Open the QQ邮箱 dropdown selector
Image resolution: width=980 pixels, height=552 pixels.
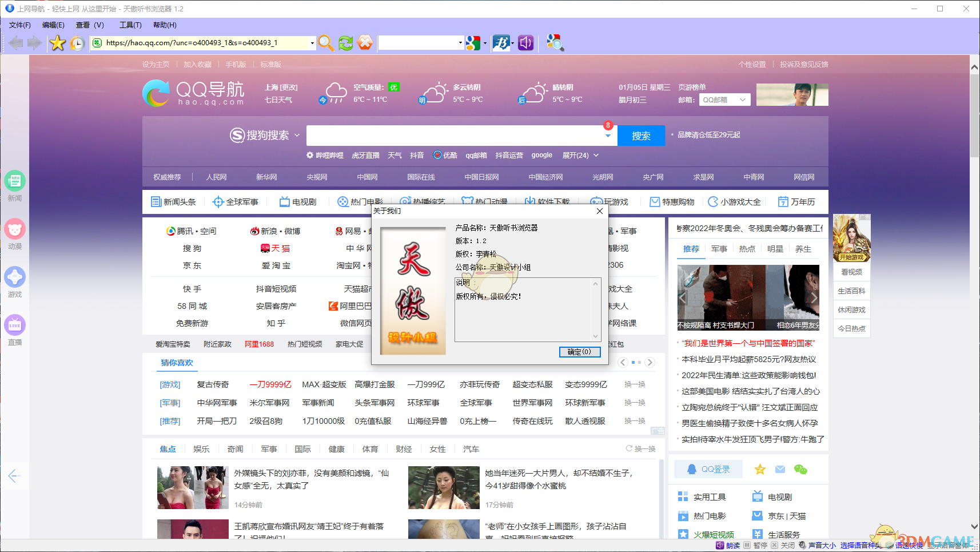coord(724,99)
